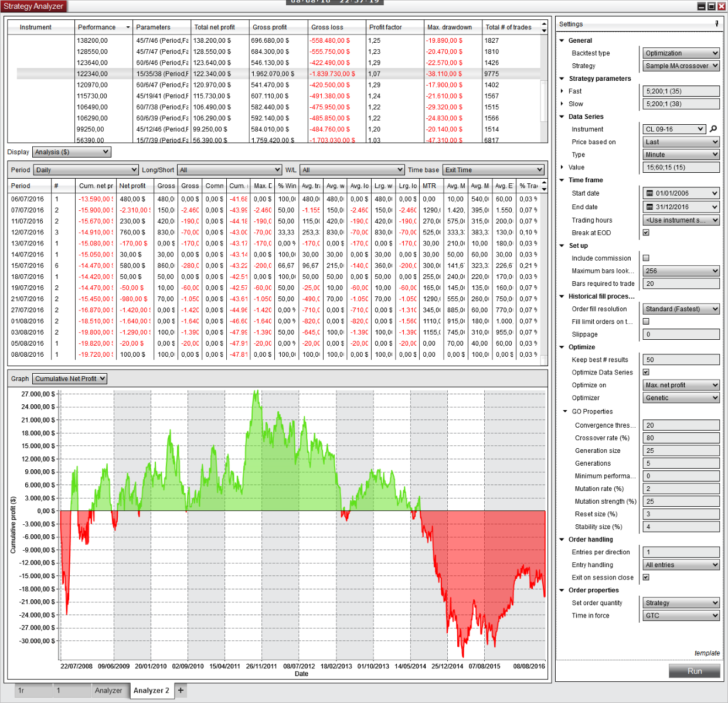Click the Generations input field
This screenshot has height=703, width=728.
[681, 463]
